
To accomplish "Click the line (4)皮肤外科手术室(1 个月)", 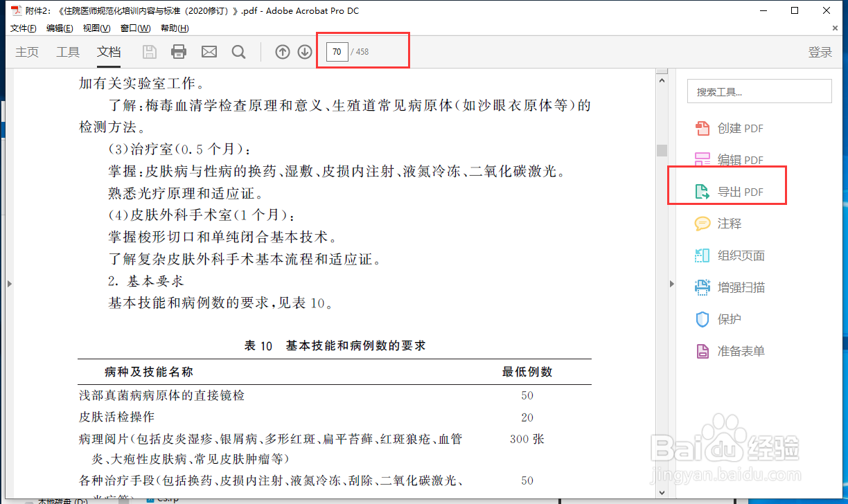I will 201,215.
